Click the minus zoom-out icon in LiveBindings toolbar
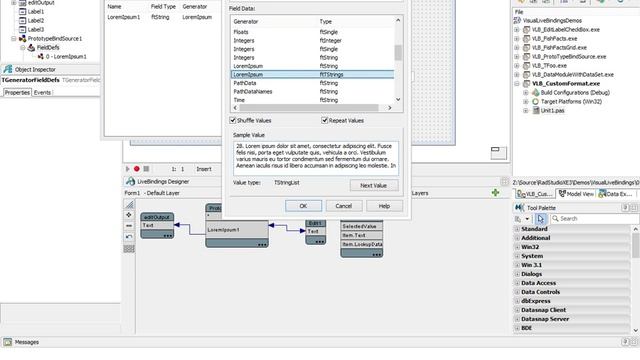640x360 pixels. pyautogui.click(x=129, y=226)
